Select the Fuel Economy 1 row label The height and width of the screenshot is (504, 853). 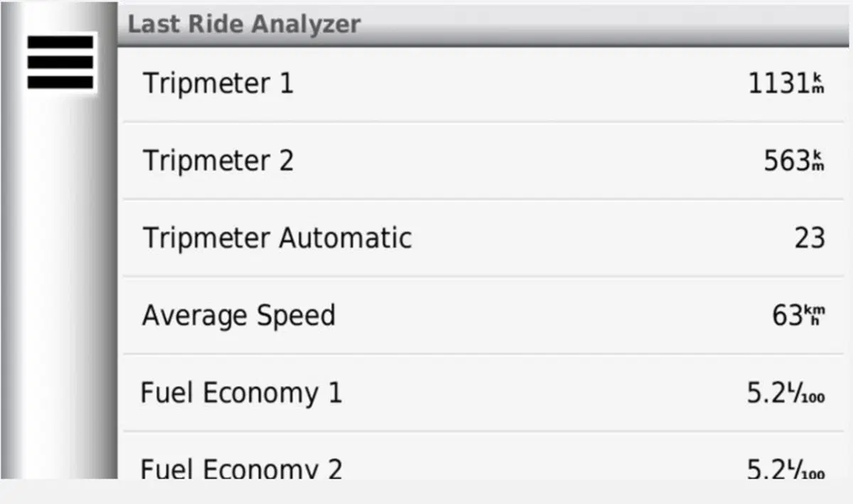[242, 393]
